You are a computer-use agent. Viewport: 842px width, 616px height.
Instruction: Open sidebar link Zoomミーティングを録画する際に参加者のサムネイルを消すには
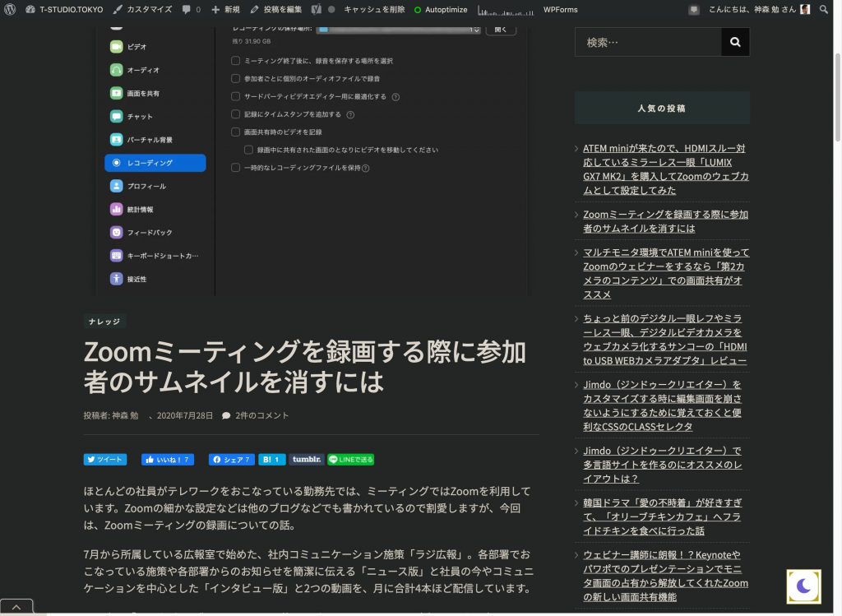click(x=666, y=221)
